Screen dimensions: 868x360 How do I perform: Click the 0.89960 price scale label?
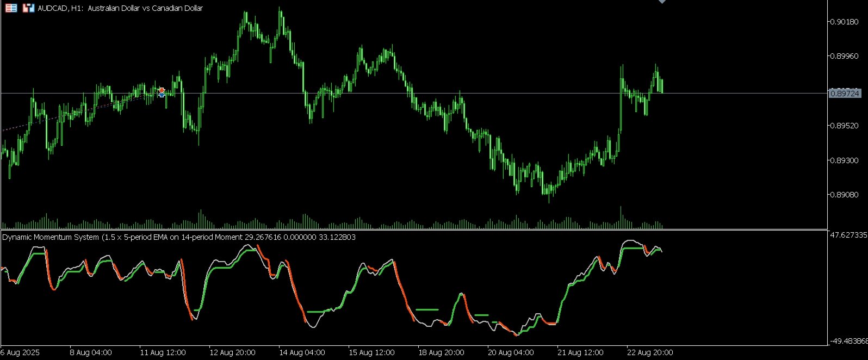844,56
